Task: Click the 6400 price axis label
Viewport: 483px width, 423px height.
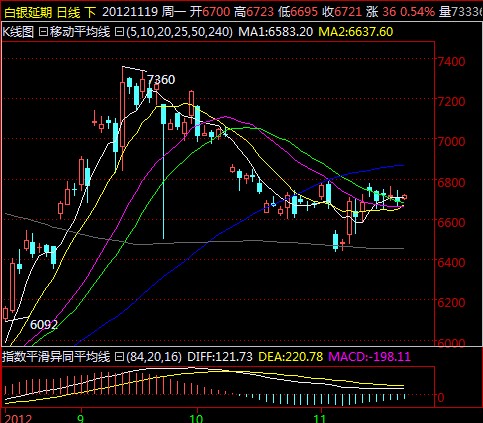Action: click(451, 263)
